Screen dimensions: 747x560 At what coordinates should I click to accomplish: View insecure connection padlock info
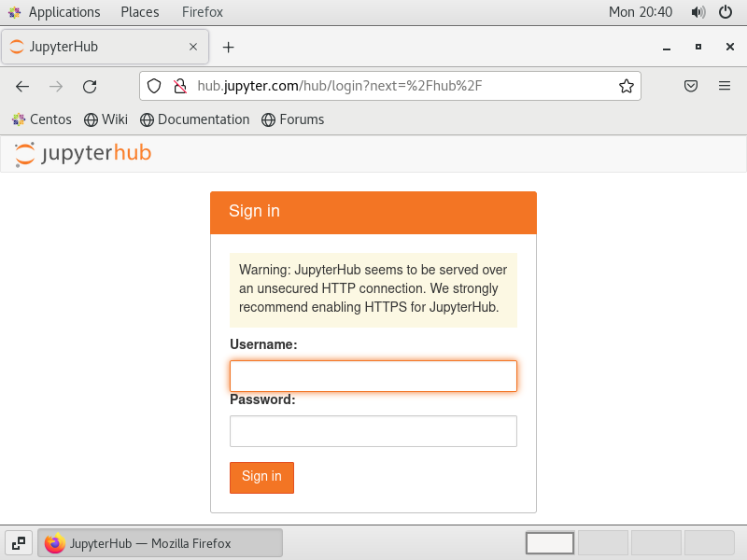[180, 86]
